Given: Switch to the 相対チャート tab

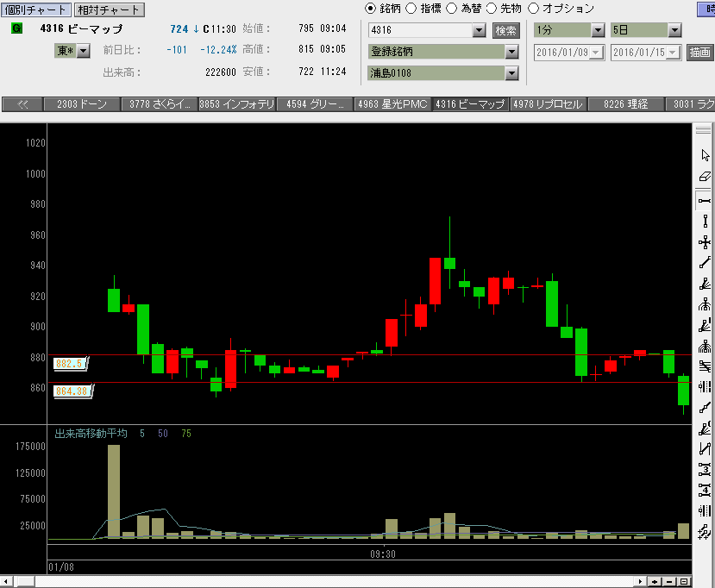Looking at the screenshot, I should (109, 9).
